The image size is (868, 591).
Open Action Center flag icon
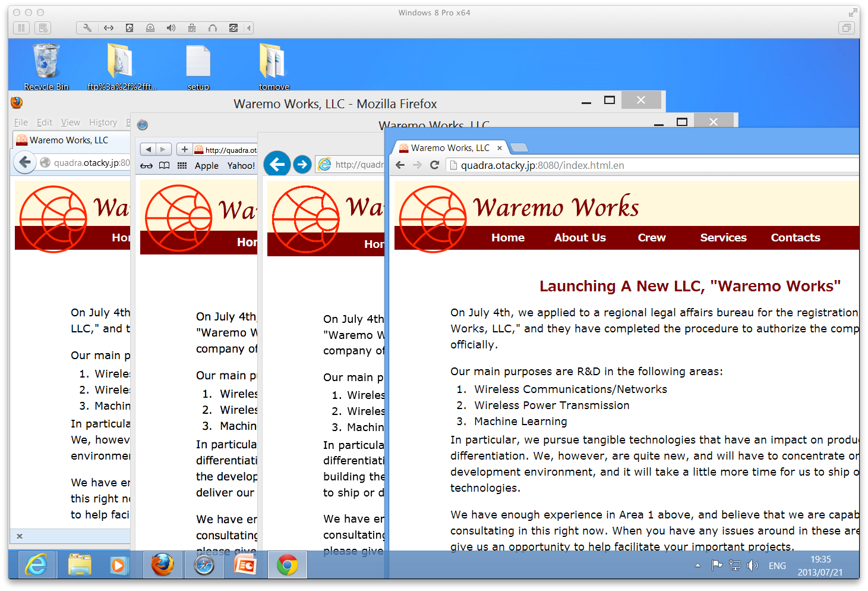tap(717, 565)
